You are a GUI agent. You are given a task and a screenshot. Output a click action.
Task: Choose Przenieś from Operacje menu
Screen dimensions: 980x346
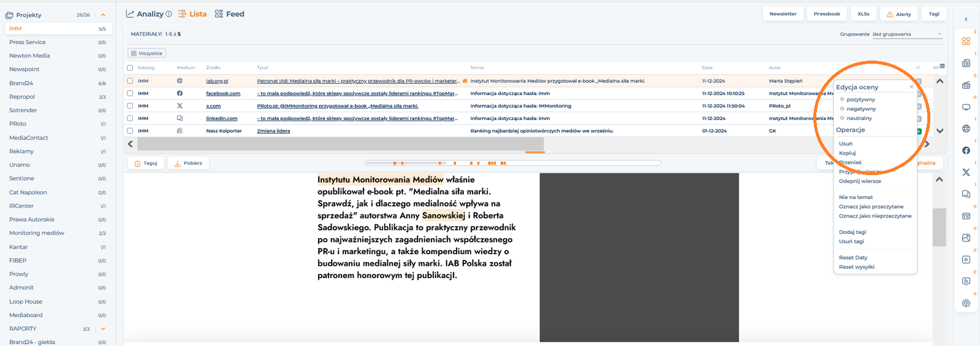850,162
